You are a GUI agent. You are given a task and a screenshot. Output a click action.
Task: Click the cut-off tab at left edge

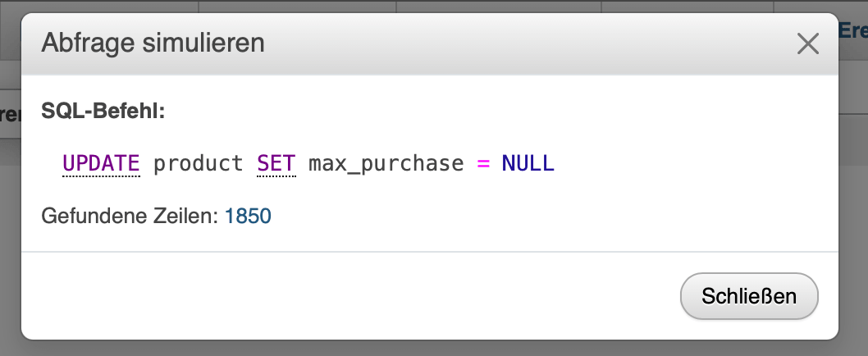(9, 114)
